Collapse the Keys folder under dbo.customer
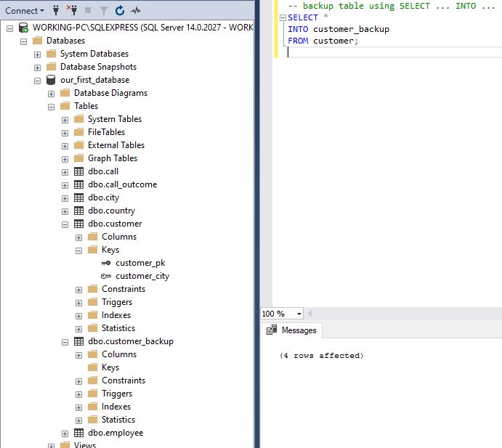Viewport: 502px width, 448px height. 78,251
